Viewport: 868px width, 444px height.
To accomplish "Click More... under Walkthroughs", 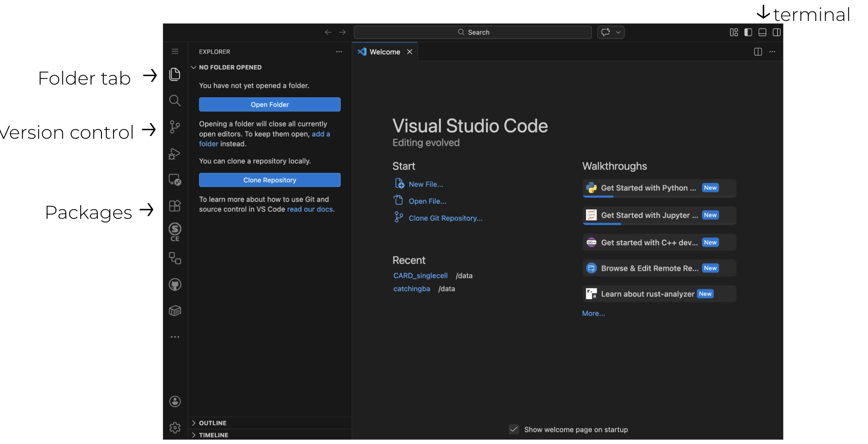I will tap(594, 313).
